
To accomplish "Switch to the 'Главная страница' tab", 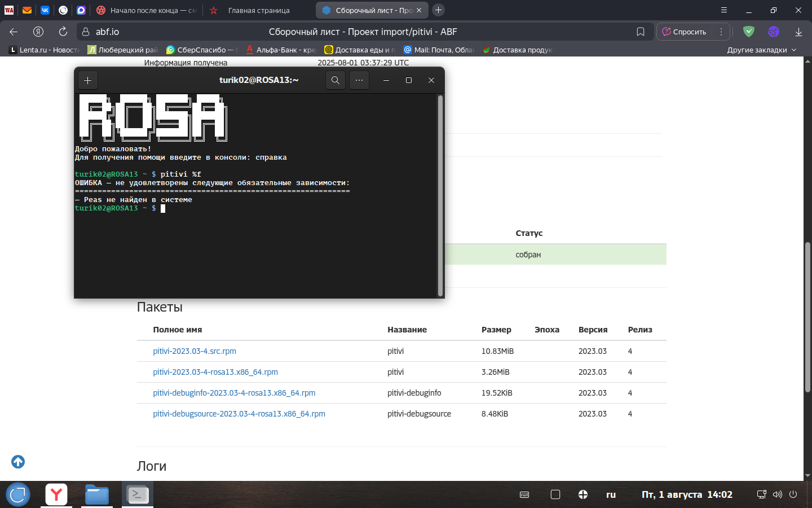I will tap(258, 10).
